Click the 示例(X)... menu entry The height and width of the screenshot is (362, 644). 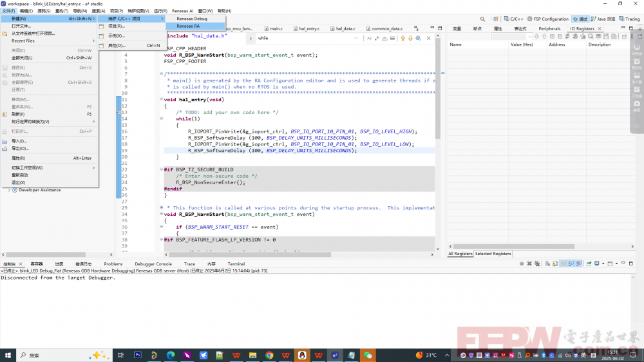131,35
